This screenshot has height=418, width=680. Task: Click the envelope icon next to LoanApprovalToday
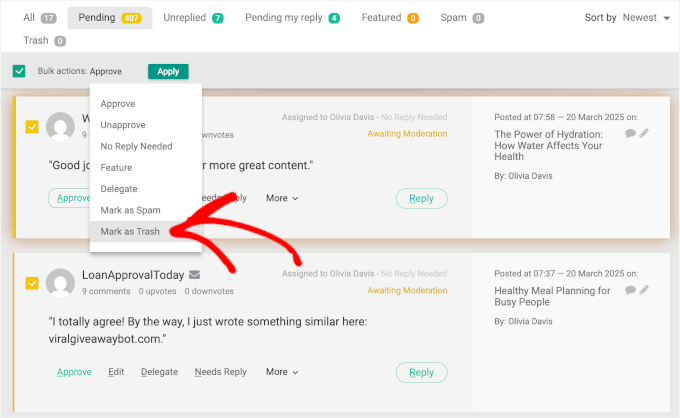(194, 275)
